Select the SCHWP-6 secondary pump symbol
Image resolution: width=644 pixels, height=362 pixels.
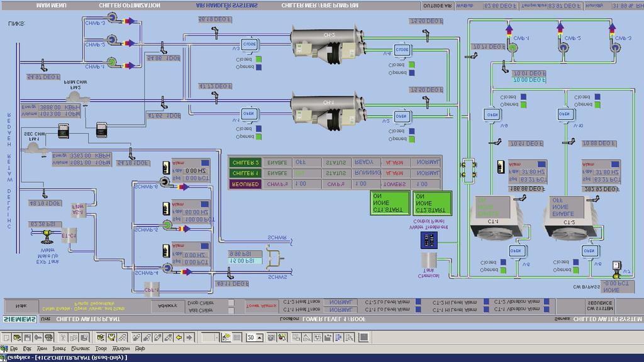click(x=165, y=182)
